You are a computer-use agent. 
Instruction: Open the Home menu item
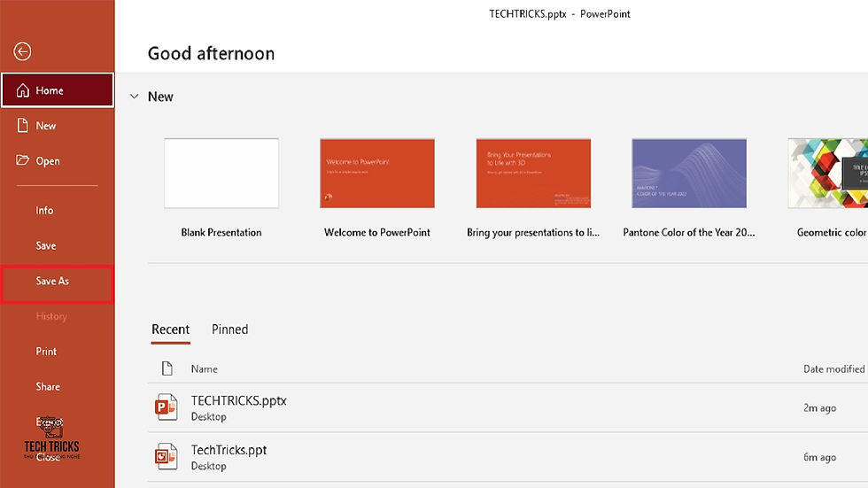coord(58,89)
